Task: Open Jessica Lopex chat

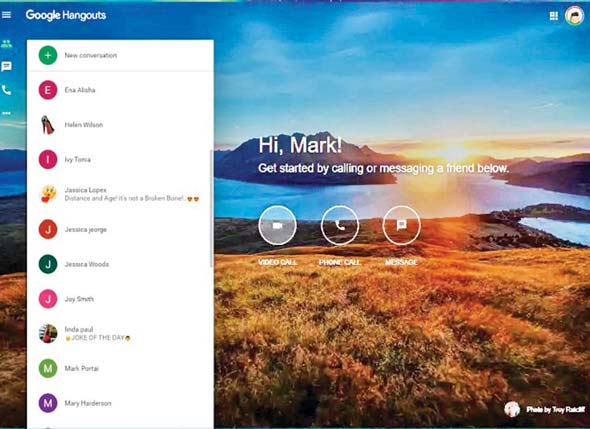Action: [x=120, y=194]
